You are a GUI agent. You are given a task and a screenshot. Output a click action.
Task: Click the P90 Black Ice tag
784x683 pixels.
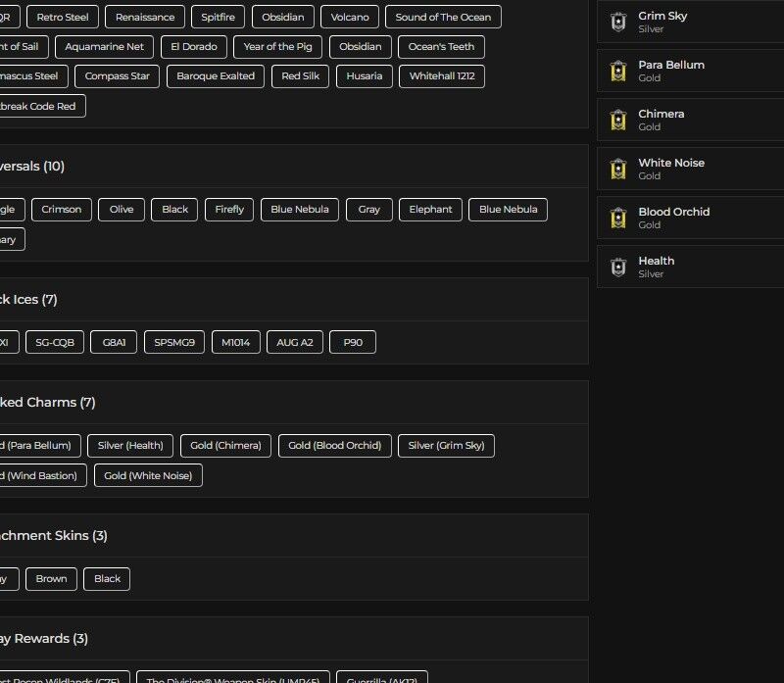[353, 342]
